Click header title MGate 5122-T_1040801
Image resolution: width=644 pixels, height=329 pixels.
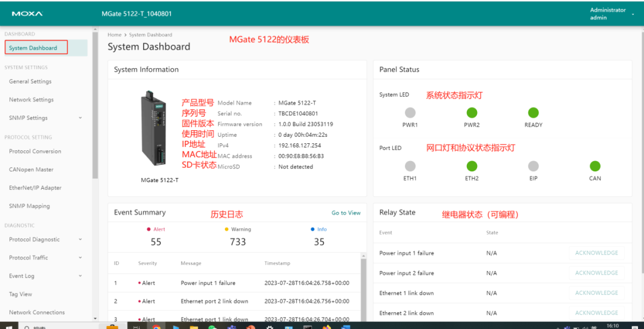(x=137, y=14)
